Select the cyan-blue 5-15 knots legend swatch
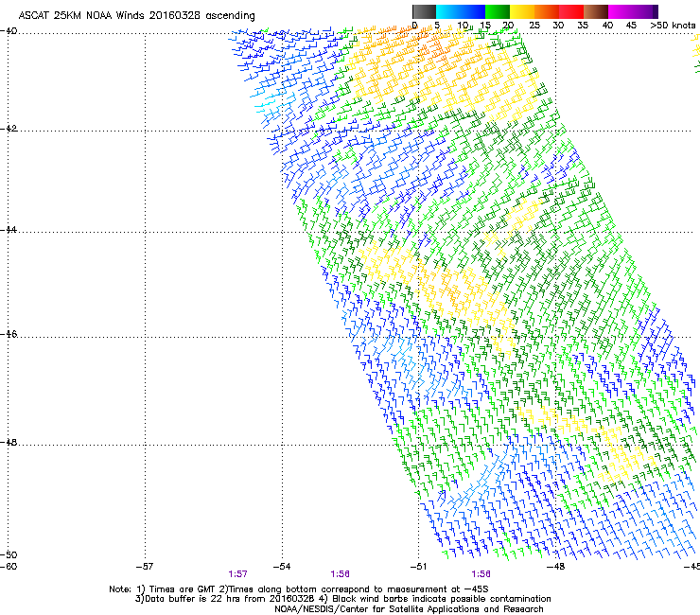700x615 pixels. (461, 11)
